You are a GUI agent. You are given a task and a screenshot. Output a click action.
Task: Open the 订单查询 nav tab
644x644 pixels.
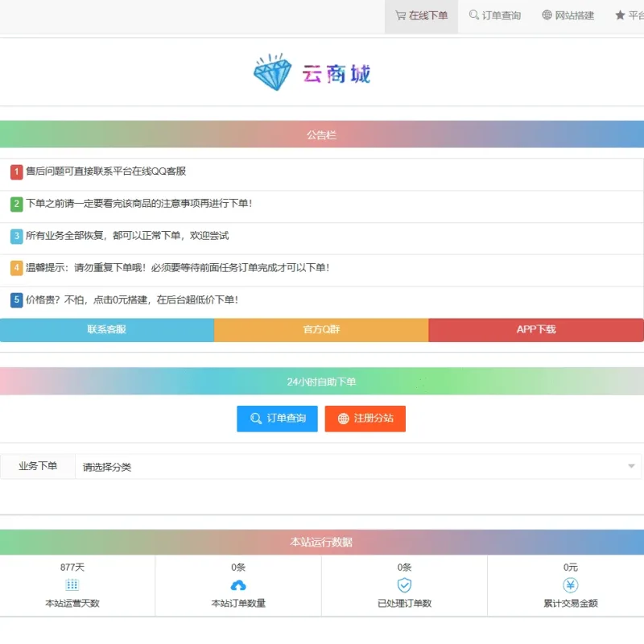pos(494,16)
